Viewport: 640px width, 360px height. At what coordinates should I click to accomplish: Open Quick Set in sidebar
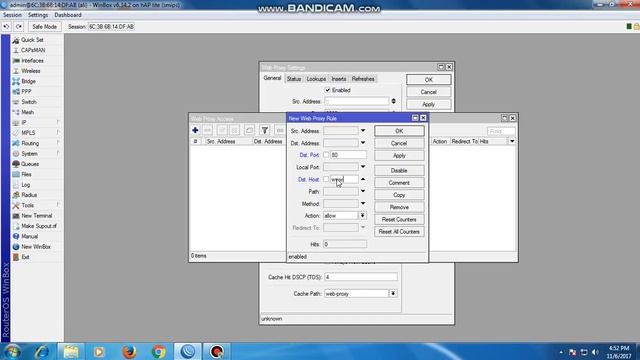click(32, 40)
